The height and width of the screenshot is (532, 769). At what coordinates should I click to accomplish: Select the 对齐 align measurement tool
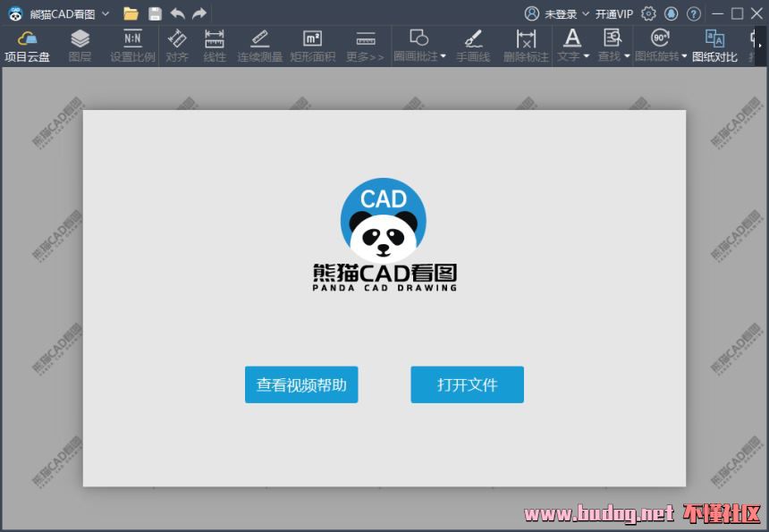177,46
